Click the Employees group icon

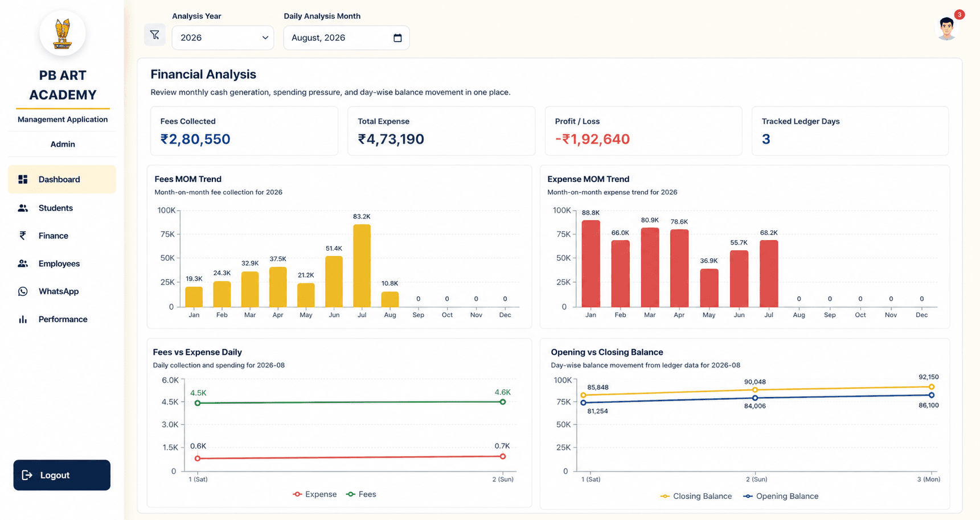point(23,263)
